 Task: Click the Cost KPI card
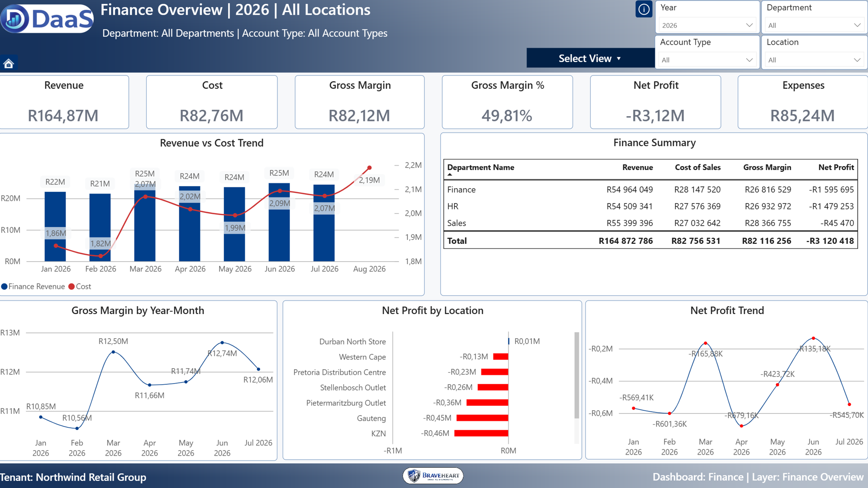click(x=212, y=102)
